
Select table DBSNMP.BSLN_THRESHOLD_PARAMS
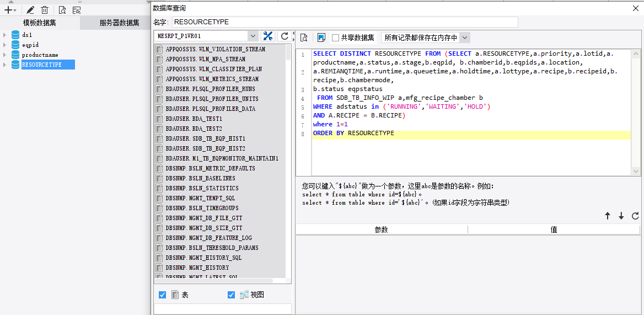click(x=212, y=248)
